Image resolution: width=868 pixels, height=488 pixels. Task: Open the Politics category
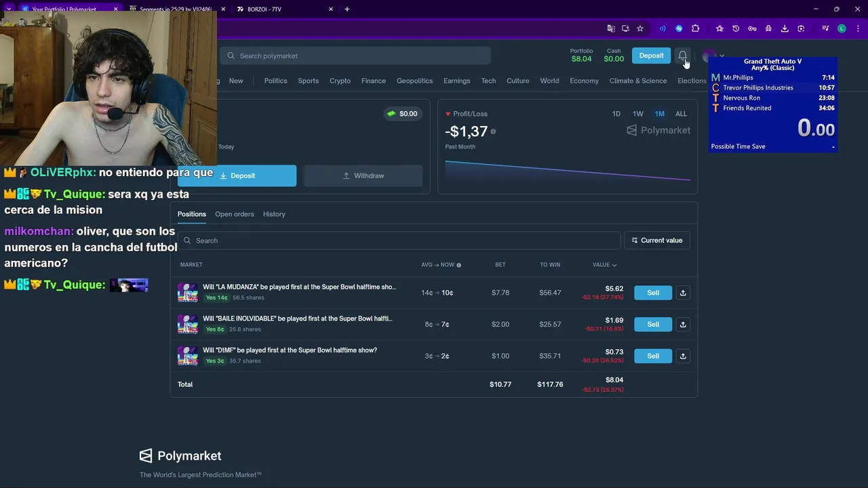pos(275,81)
